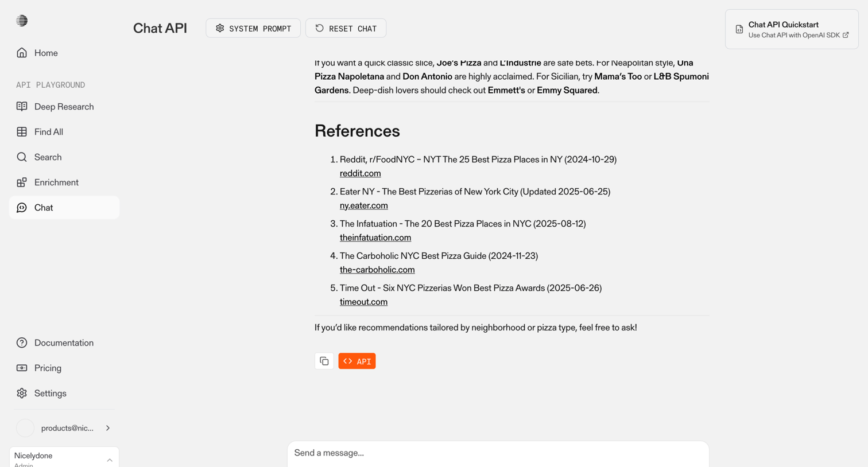Screen dimensions: 868x467
Task: Copy the chat response with copy icon
Action: pos(324,361)
